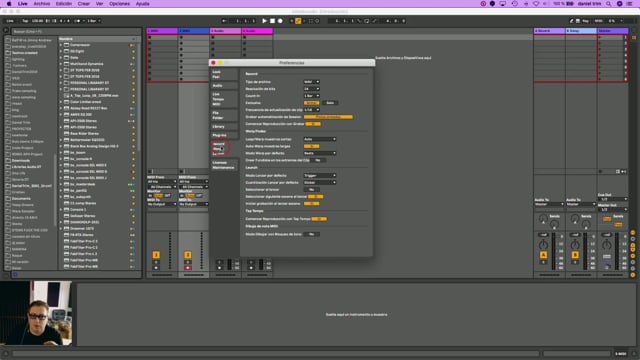
Task: Toggle return track B activator button
Action: [x=575, y=255]
